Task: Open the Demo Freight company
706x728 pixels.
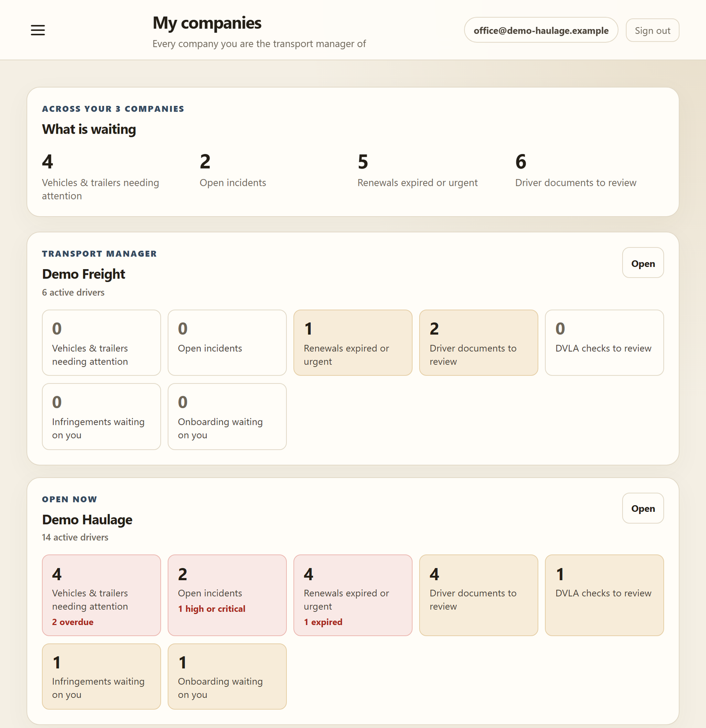Action: coord(643,263)
